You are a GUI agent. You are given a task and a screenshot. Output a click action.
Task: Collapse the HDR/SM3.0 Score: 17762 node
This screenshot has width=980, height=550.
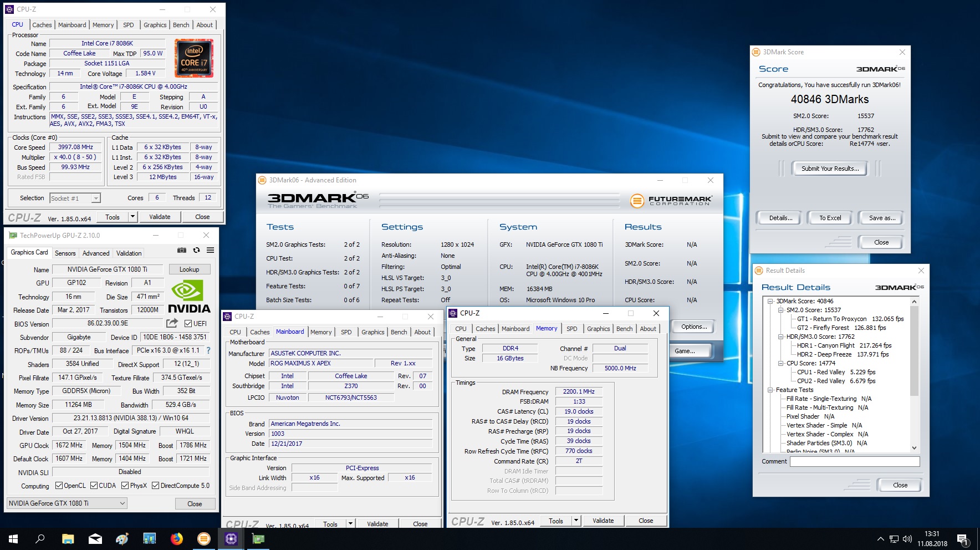click(x=781, y=337)
